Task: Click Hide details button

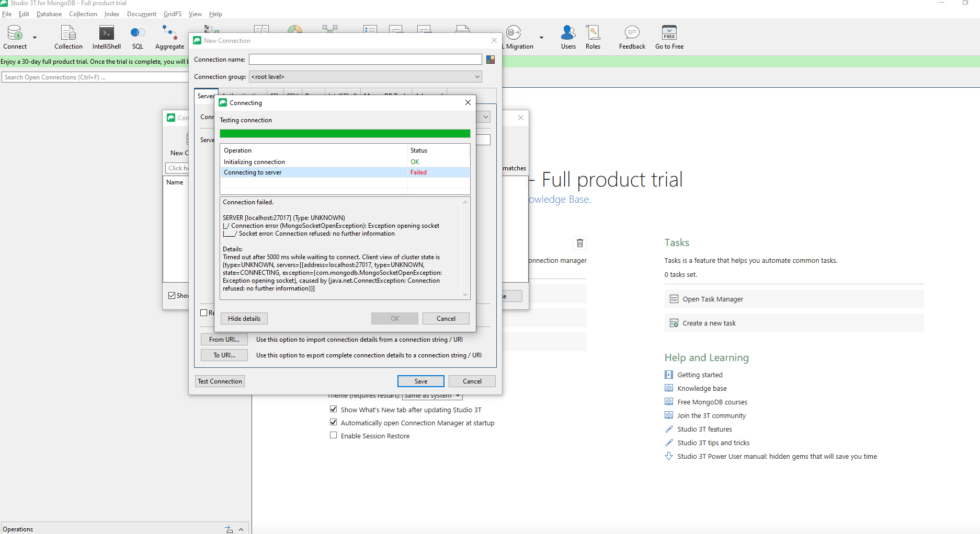Action: coord(244,318)
